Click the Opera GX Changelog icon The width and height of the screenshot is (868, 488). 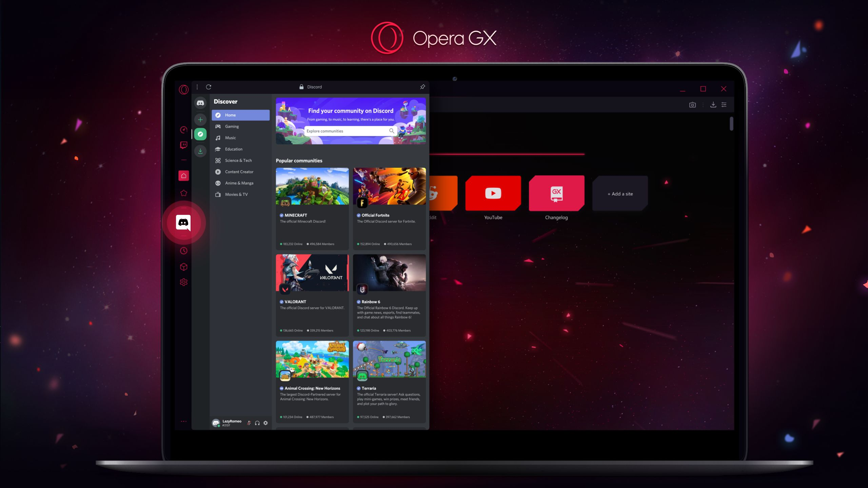pyautogui.click(x=556, y=193)
